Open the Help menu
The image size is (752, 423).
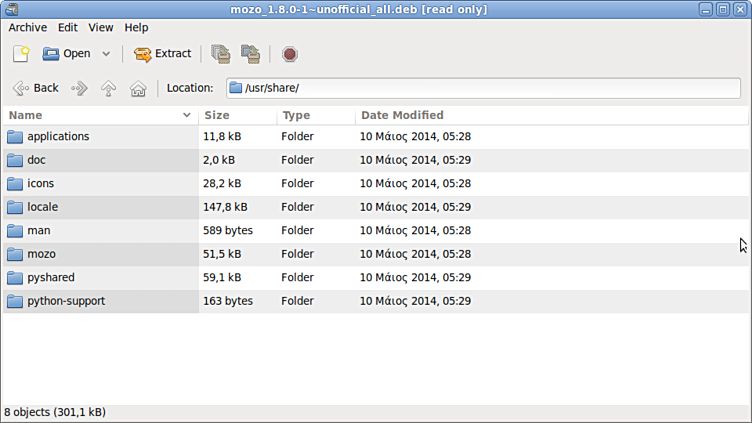click(x=136, y=28)
